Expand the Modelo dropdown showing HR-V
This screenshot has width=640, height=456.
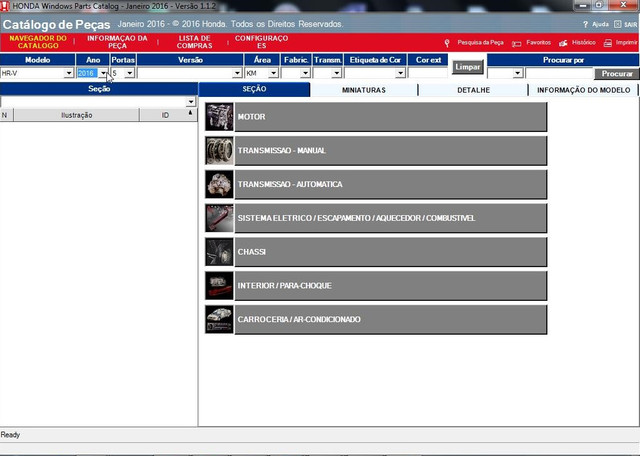69,73
